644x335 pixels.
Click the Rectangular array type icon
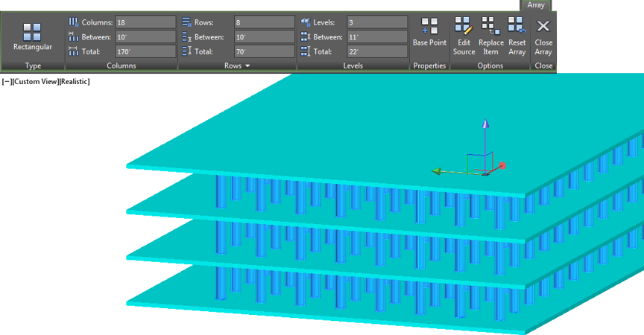tap(32, 32)
